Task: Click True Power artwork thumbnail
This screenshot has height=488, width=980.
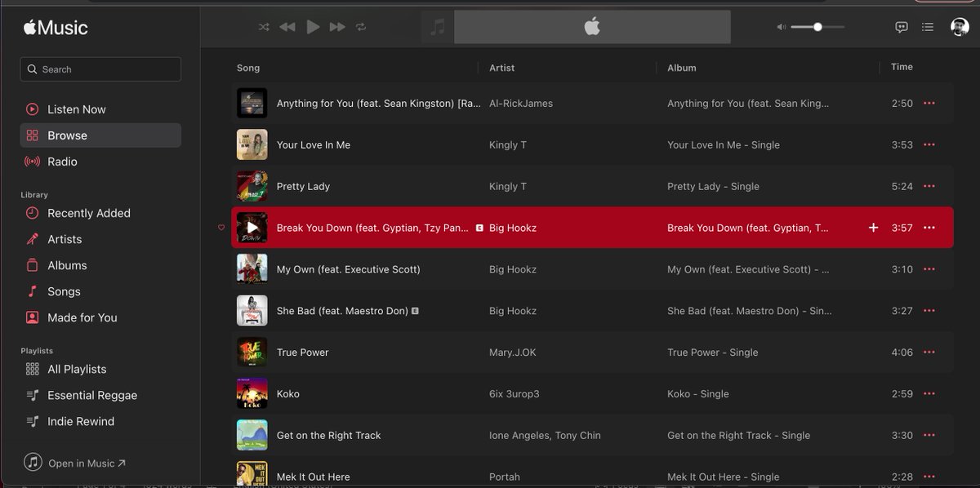Action: tap(252, 353)
